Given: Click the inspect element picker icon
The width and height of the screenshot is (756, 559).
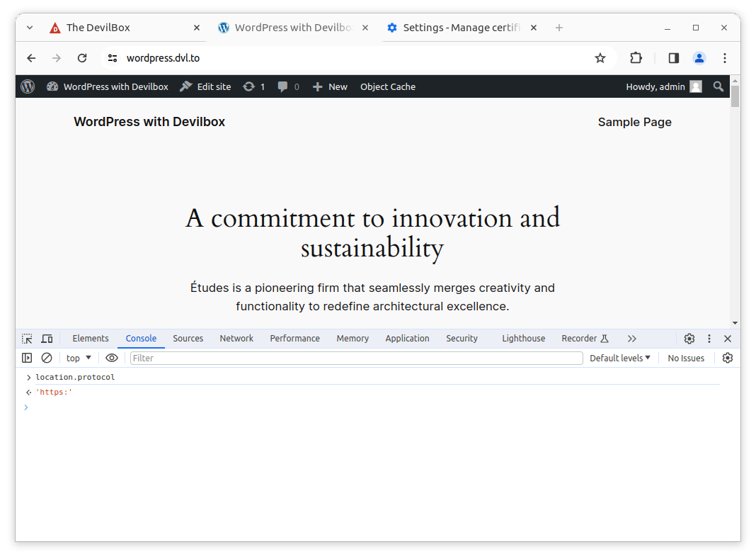Looking at the screenshot, I should click(27, 339).
